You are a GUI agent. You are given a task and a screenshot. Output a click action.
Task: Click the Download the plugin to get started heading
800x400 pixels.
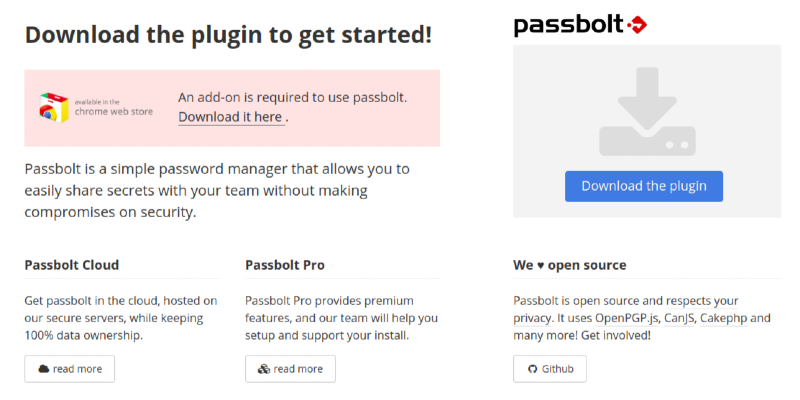(x=229, y=34)
